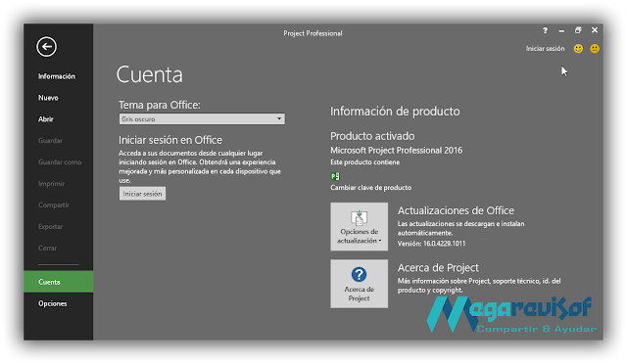
Task: Click Cambiar clave de producto link
Action: pyautogui.click(x=370, y=188)
